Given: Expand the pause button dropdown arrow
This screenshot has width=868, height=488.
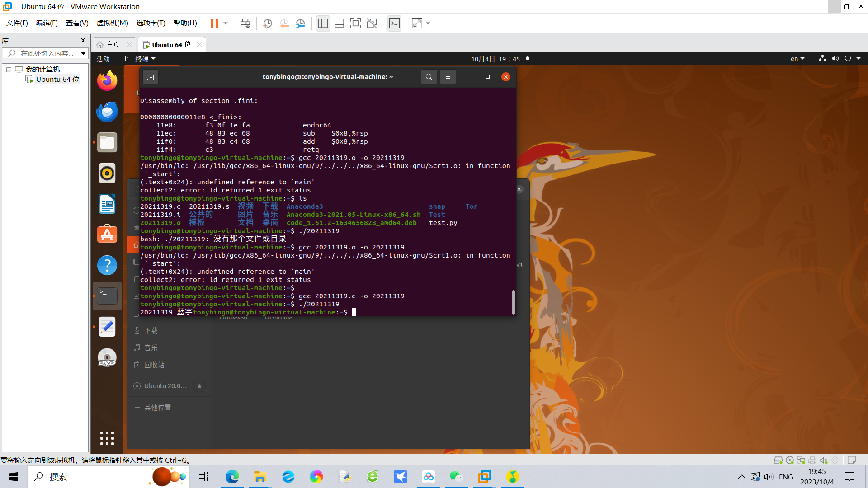Looking at the screenshot, I should click(225, 23).
